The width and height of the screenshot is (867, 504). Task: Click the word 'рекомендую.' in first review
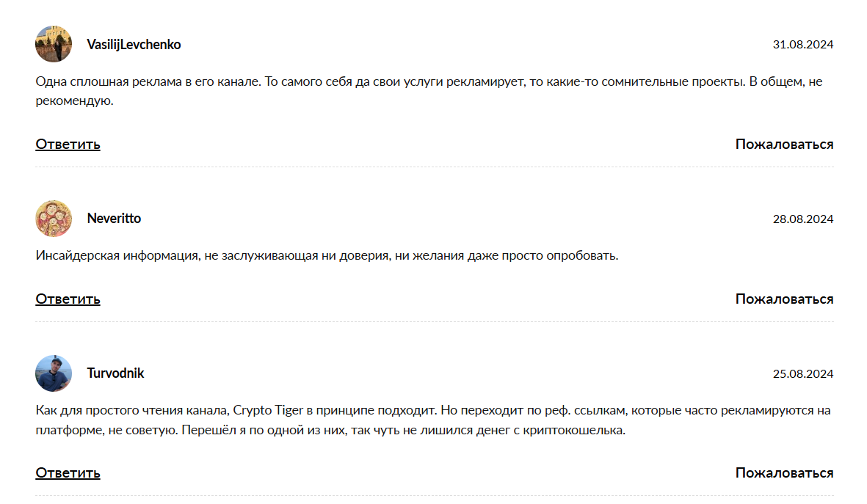click(x=75, y=101)
